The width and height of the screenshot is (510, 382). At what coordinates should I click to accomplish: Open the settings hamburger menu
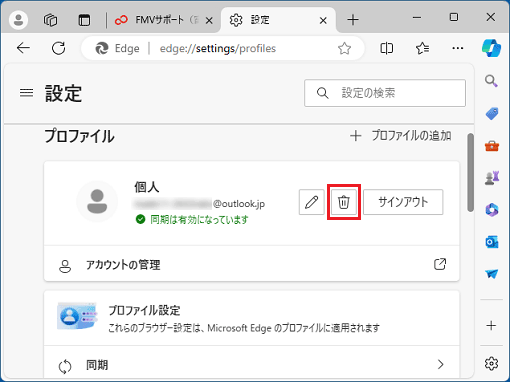27,93
